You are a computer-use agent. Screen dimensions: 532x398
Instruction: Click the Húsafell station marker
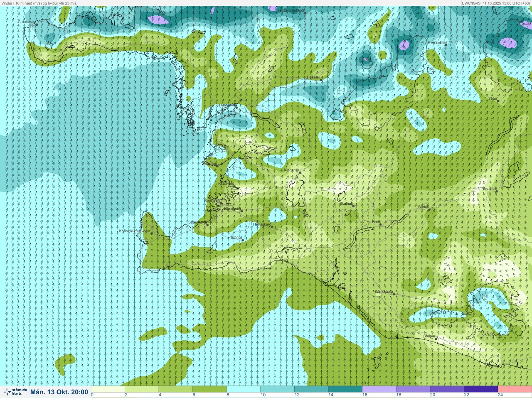pyautogui.click(x=321, y=80)
